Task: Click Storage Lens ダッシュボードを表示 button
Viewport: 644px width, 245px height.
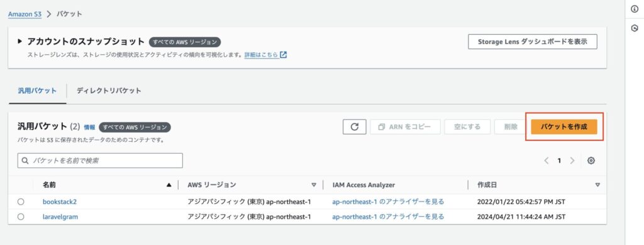Action: [533, 42]
